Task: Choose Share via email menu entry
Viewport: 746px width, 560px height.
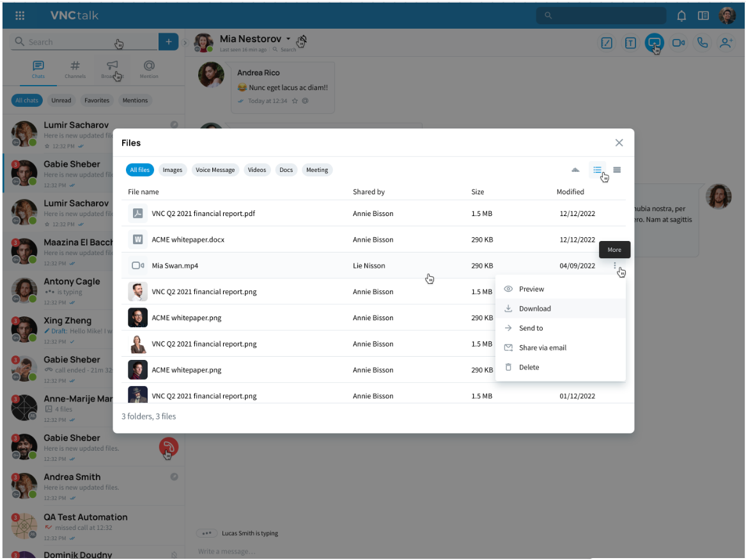Action: pos(542,348)
